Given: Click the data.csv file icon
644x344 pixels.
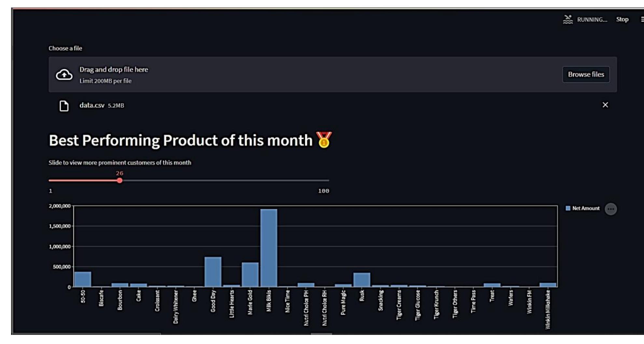Looking at the screenshot, I should 64,106.
